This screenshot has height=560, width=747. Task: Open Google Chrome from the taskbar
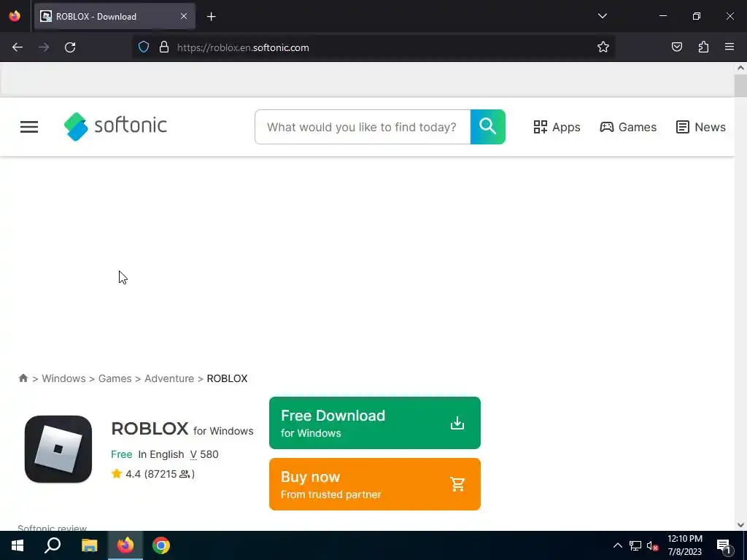[161, 545]
